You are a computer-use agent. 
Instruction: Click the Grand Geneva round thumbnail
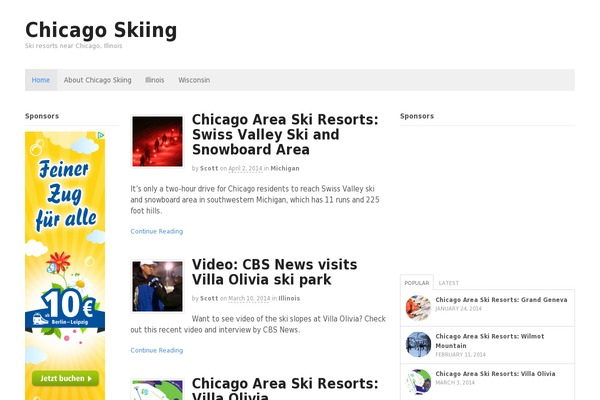coord(418,308)
